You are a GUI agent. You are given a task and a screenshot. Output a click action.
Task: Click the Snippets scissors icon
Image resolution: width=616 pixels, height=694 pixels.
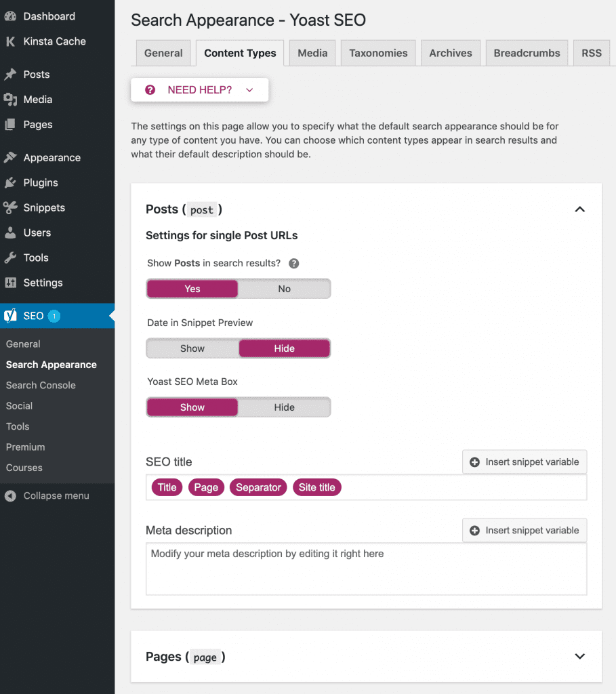pyautogui.click(x=10, y=208)
